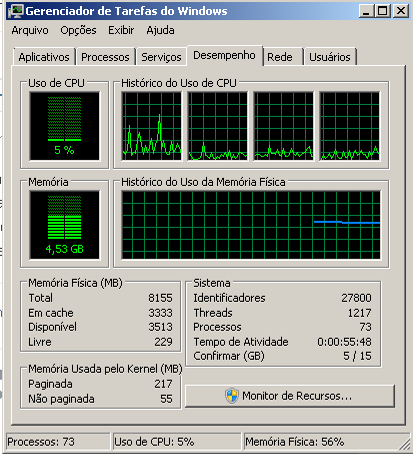This screenshot has width=413, height=454.
Task: Click the Não paginada value 55
Action: [x=166, y=399]
